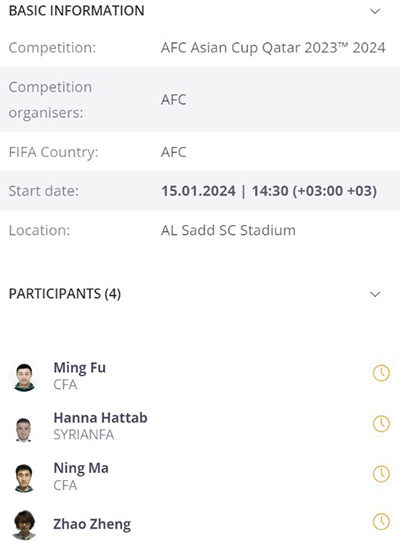Click the clock icon beside Ming Fu
The width and height of the screenshot is (400, 544).
click(x=381, y=373)
